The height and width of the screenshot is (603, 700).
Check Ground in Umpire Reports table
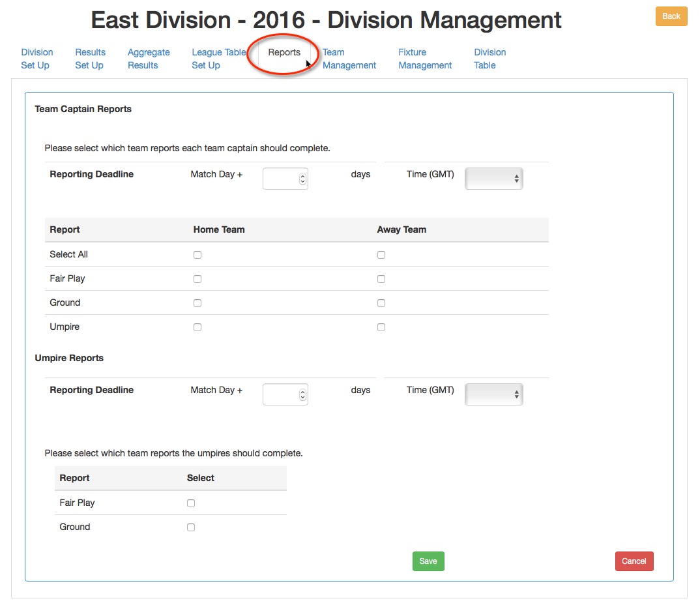click(190, 527)
